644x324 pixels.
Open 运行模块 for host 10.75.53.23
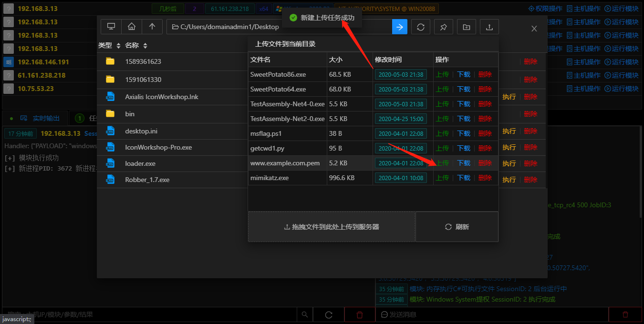point(622,89)
